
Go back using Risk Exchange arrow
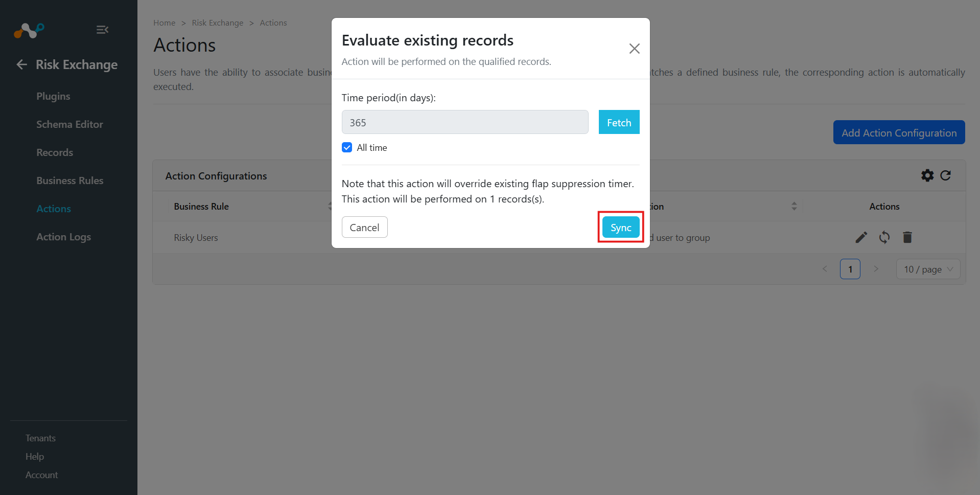21,64
